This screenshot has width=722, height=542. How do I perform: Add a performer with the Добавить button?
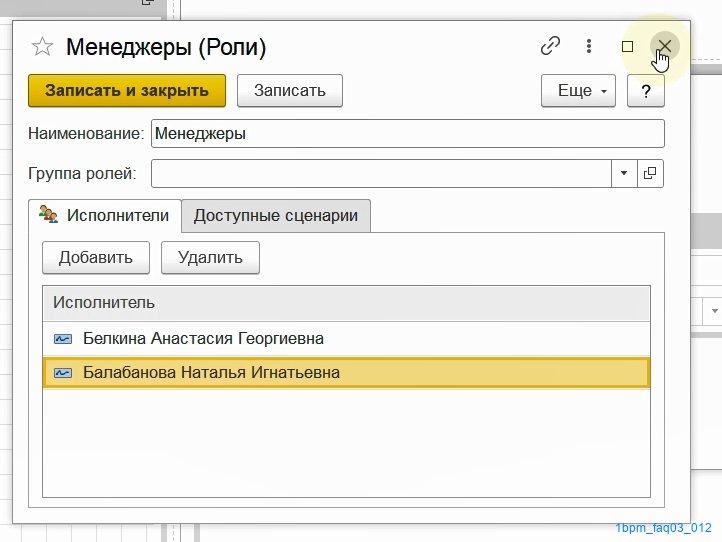point(96,257)
